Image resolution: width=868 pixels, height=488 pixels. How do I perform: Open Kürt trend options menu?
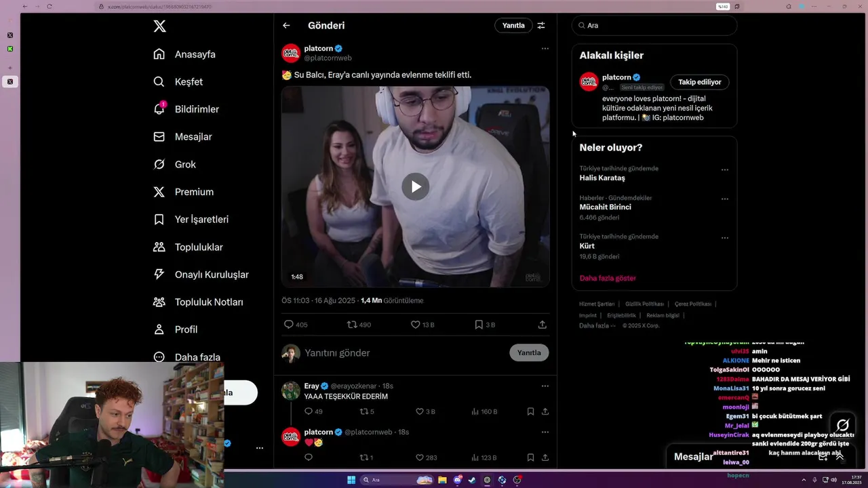(x=725, y=238)
